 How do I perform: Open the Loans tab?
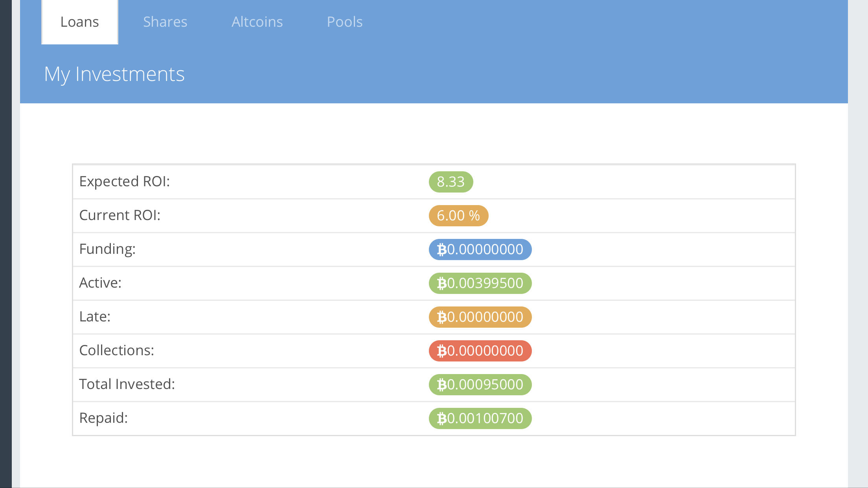pyautogui.click(x=80, y=22)
